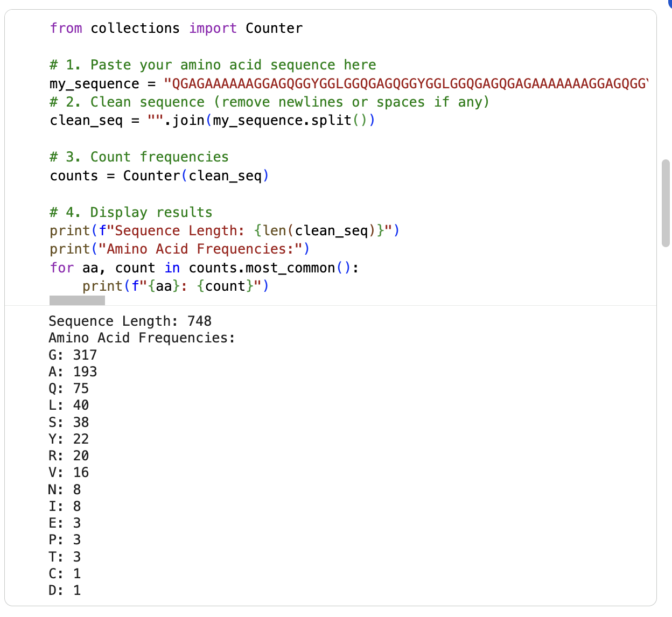Screen dimensions: 672x617
Task: Click the G: 317 frequency result
Action: [72, 355]
